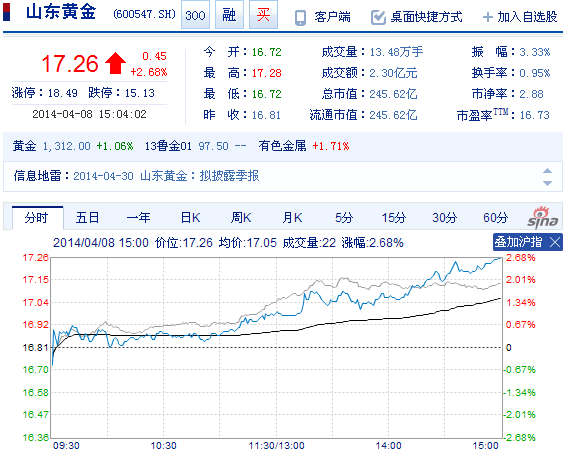Image resolution: width=563 pixels, height=452 pixels.
Task: Click the 振幅 value 3.33%
Action: (x=535, y=52)
